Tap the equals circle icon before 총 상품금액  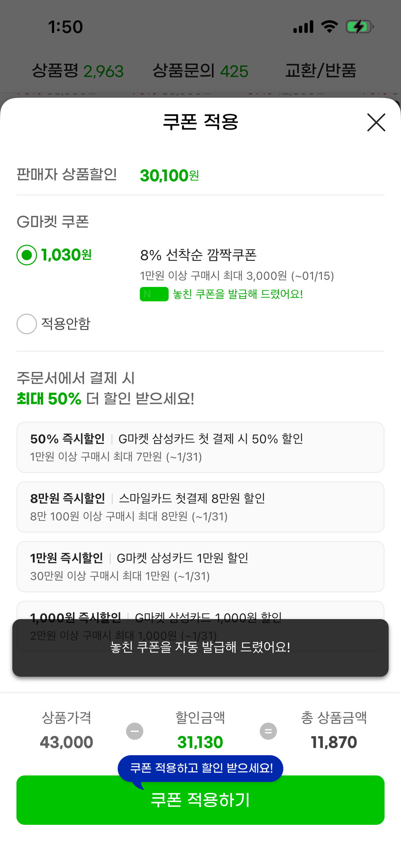[x=268, y=731]
